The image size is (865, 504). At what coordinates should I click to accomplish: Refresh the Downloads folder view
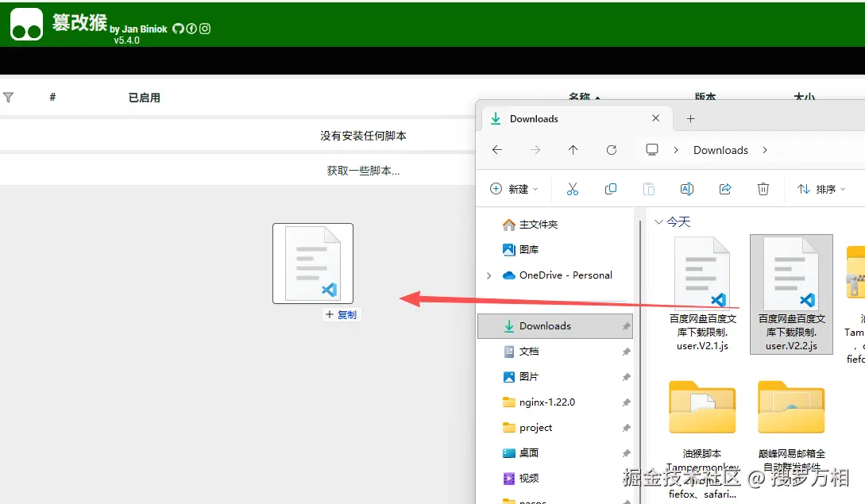[612, 150]
